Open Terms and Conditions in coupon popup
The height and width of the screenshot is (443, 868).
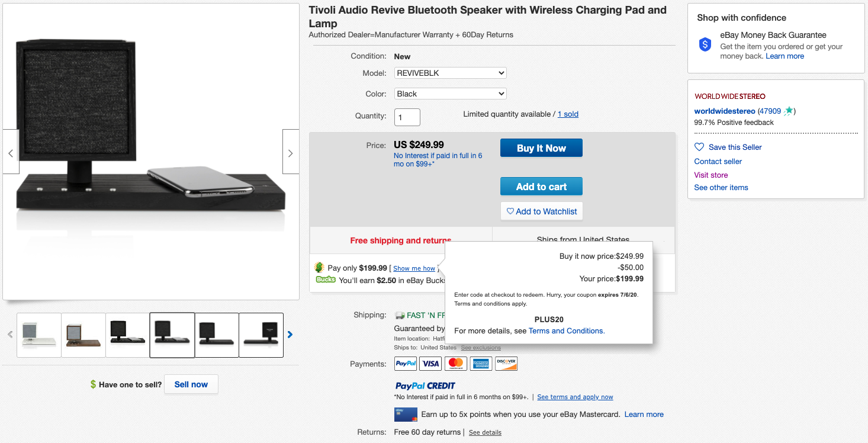click(x=566, y=330)
